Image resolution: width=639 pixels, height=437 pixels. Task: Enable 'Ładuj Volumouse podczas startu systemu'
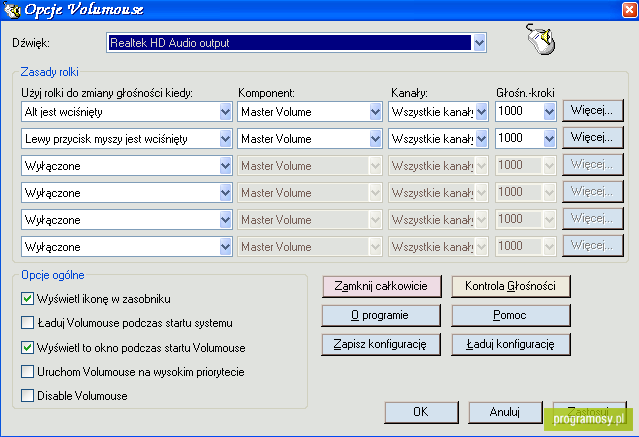[27, 323]
